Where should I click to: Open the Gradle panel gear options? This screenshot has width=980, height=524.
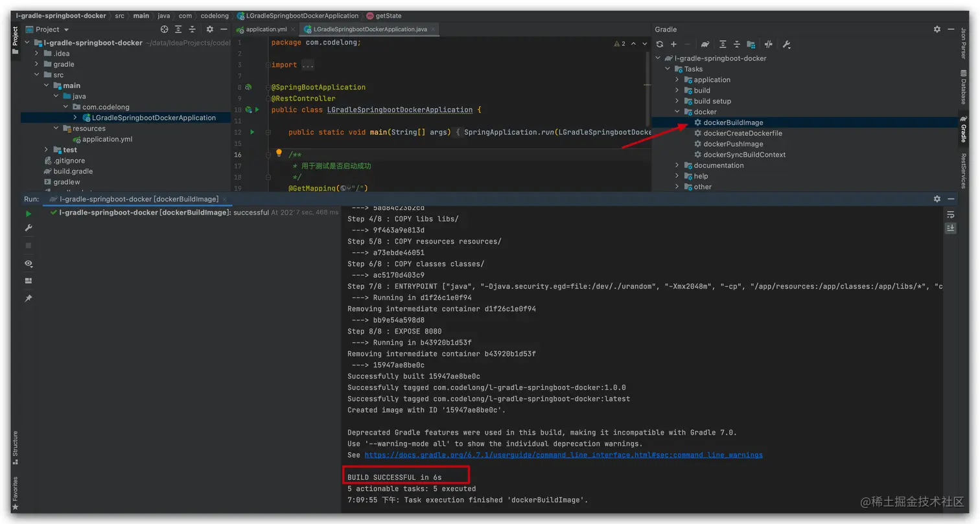click(x=937, y=29)
